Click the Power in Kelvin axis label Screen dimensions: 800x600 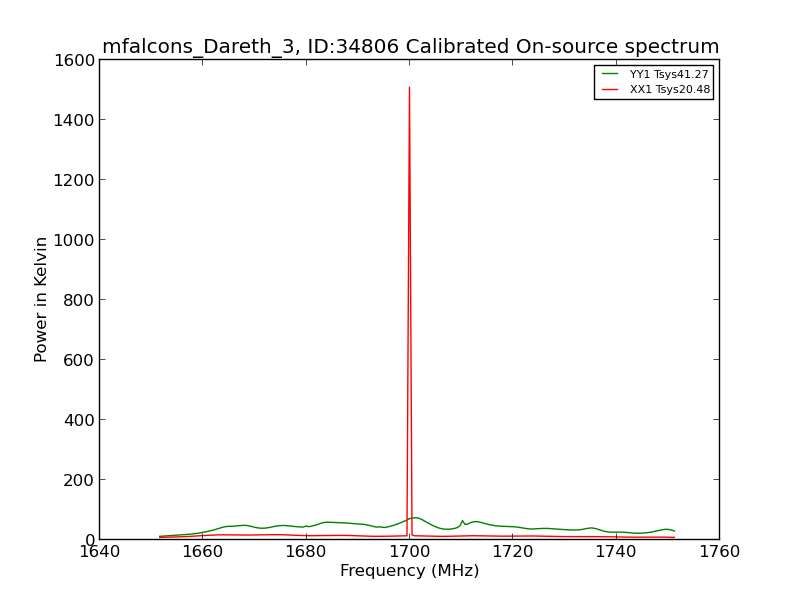(x=40, y=299)
